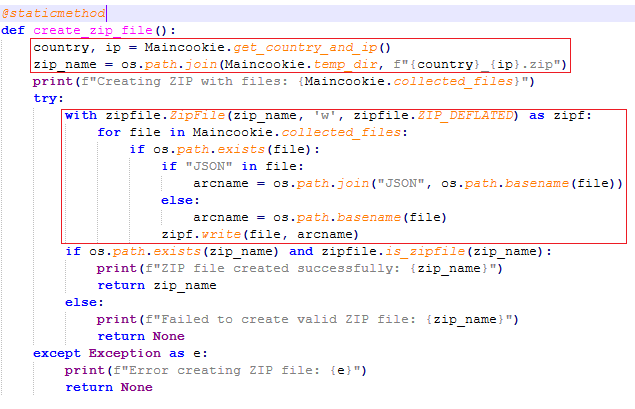The width and height of the screenshot is (635, 409).
Task: Click the for file in Maincookie line
Action: [x=252, y=133]
